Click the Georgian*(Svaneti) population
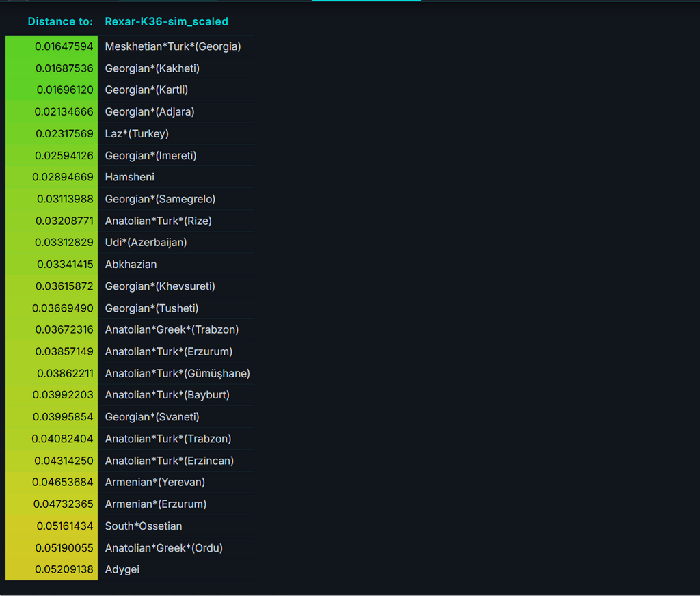 [152, 416]
